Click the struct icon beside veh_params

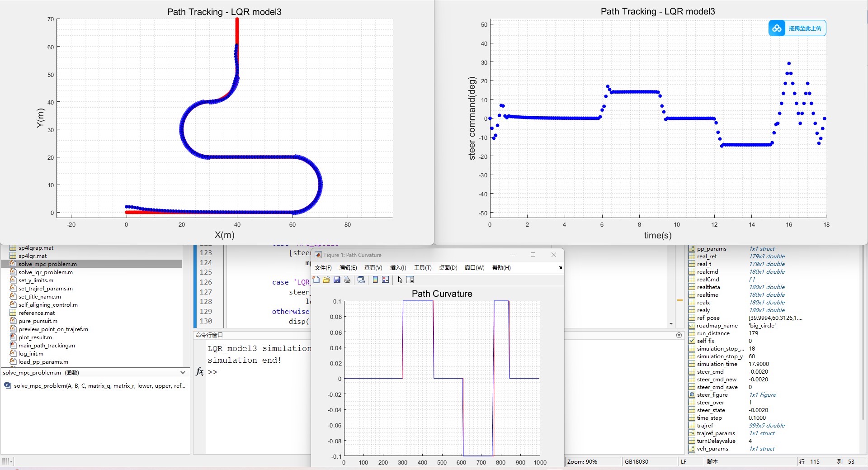pyautogui.click(x=692, y=449)
